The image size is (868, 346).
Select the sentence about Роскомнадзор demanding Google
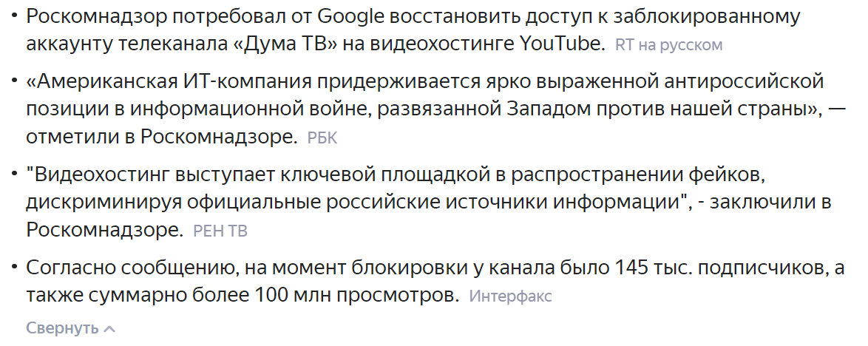(x=413, y=30)
